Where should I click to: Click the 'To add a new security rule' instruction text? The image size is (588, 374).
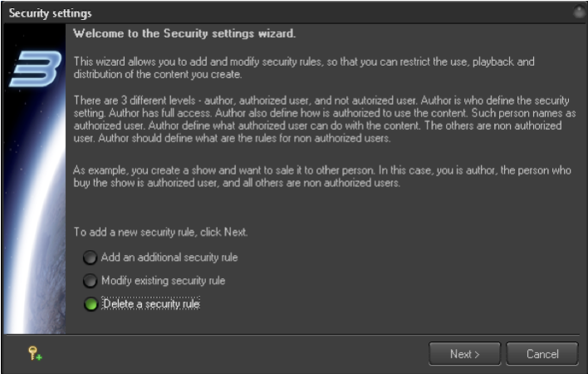160,232
